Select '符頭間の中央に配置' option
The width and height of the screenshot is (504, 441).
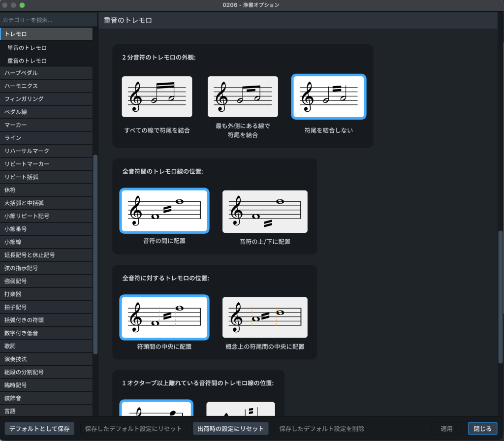tap(164, 317)
